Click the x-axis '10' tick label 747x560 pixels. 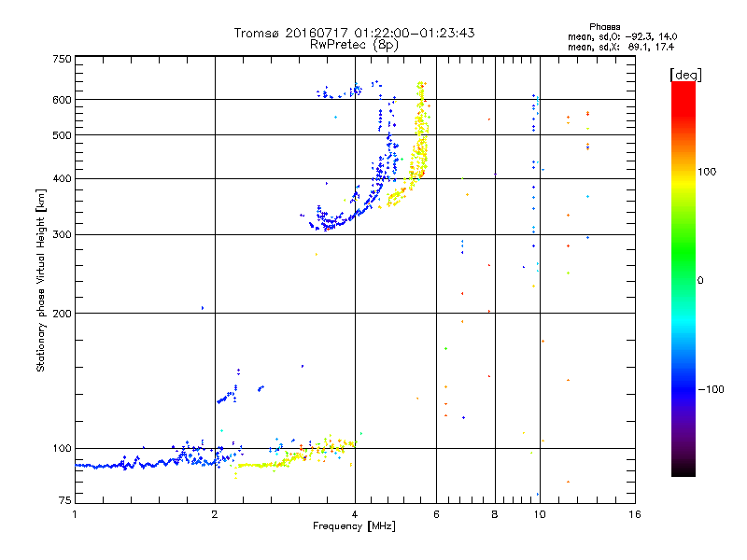point(540,514)
